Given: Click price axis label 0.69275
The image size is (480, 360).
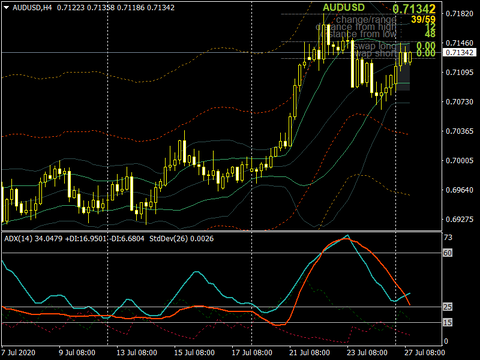Looking at the screenshot, I should click(459, 219).
